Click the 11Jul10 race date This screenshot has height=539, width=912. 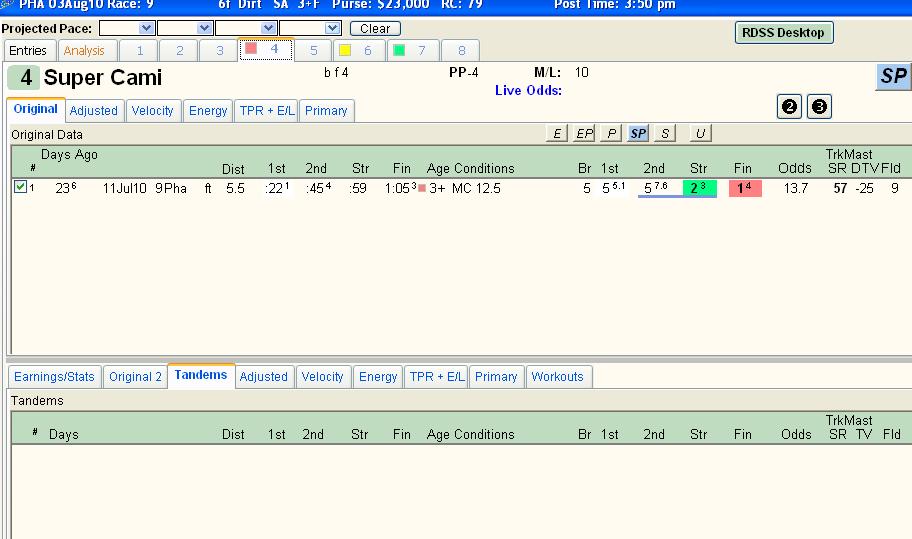click(124, 188)
